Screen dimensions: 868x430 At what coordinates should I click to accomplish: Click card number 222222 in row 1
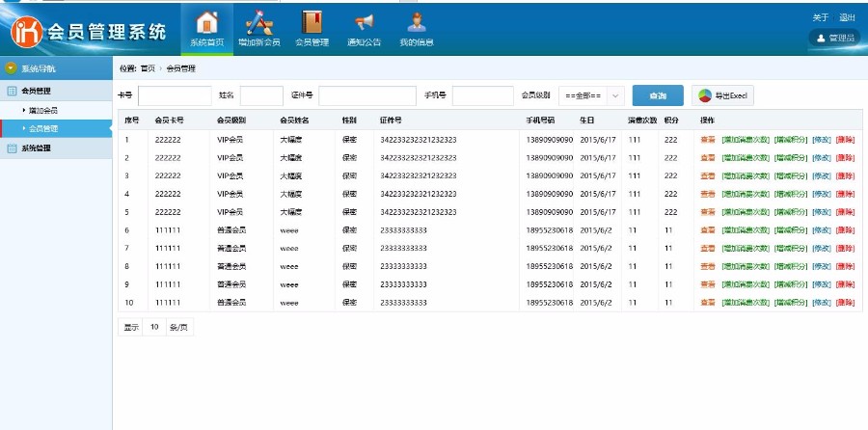[x=168, y=140]
